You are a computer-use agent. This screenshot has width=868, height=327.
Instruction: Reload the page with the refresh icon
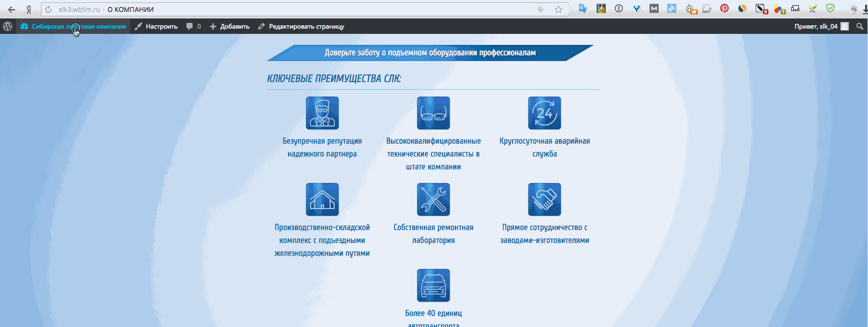pyautogui.click(x=48, y=10)
